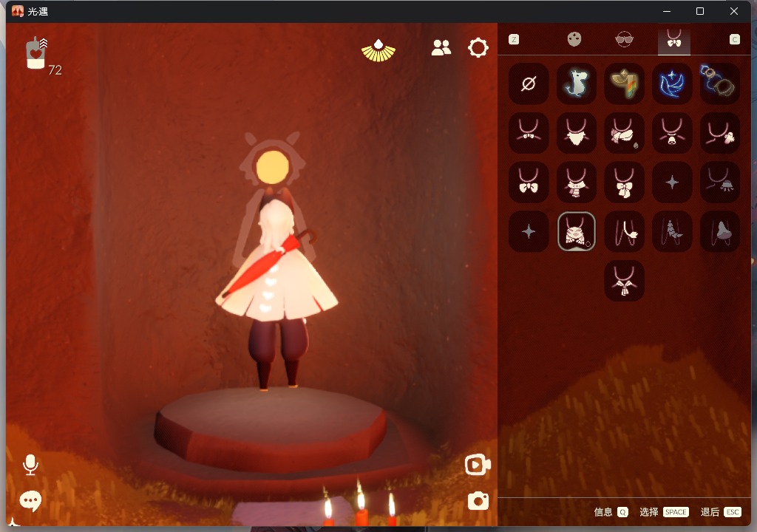
Task: Open the settings gear
Action: pyautogui.click(x=478, y=48)
